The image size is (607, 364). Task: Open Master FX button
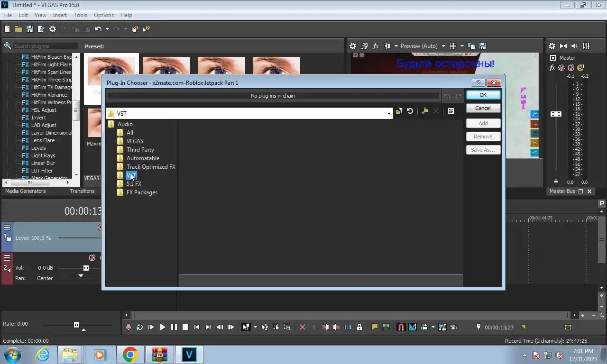point(552,68)
